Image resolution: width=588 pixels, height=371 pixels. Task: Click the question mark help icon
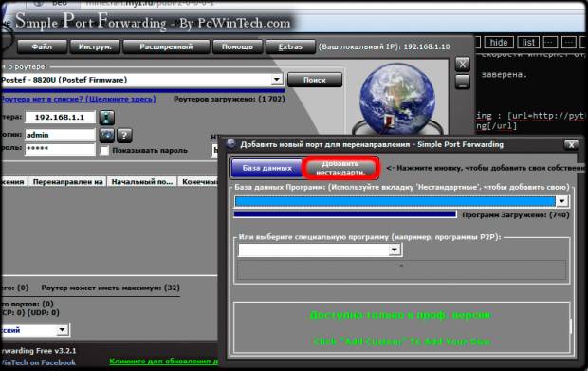[124, 135]
